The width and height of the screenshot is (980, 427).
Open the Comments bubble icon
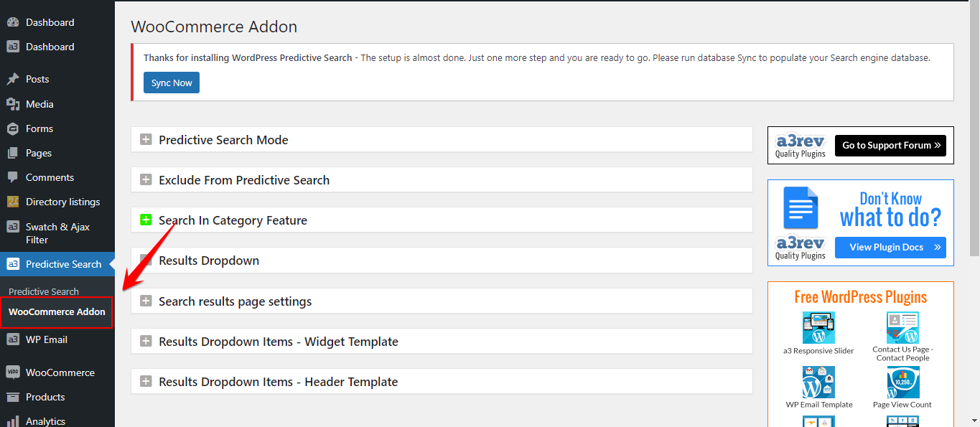click(13, 177)
